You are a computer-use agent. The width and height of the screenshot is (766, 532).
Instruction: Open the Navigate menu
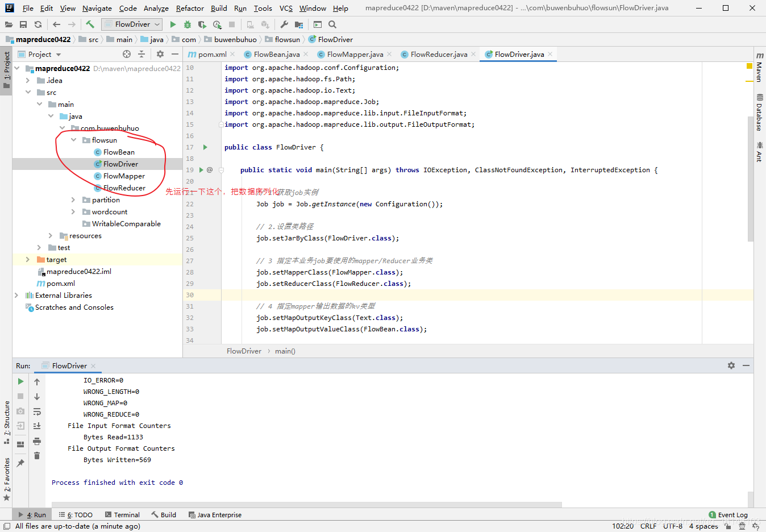pyautogui.click(x=97, y=8)
